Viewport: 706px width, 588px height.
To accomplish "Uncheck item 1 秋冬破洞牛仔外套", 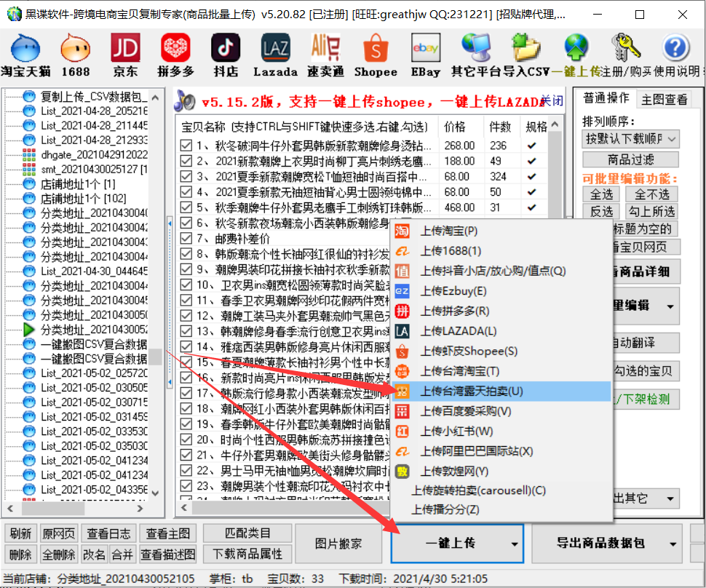I will click(186, 146).
